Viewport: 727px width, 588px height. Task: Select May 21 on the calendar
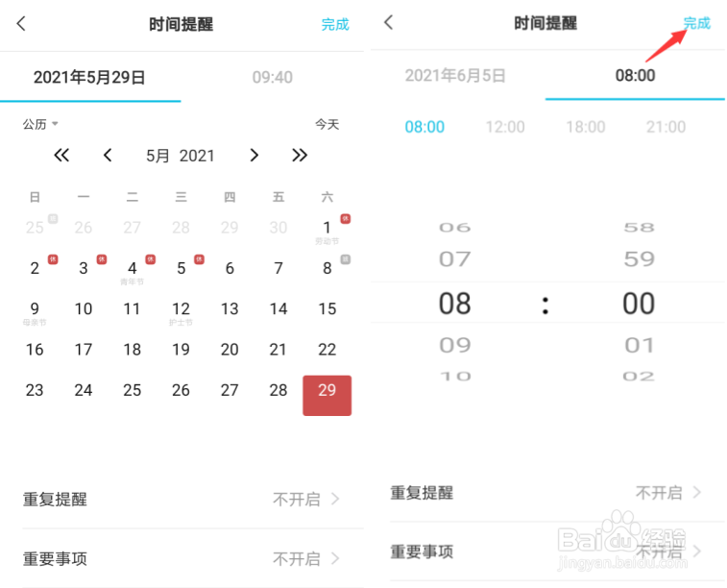279,350
